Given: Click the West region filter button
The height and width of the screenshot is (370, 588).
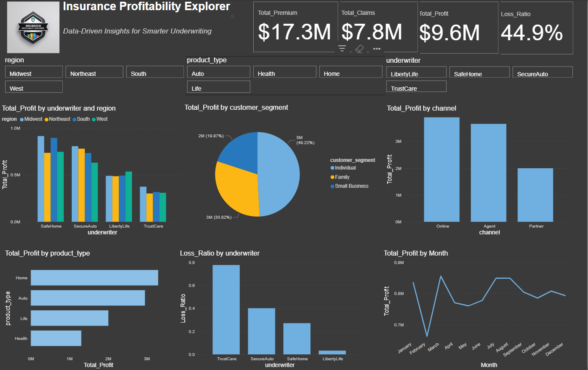Looking at the screenshot, I should point(34,86).
